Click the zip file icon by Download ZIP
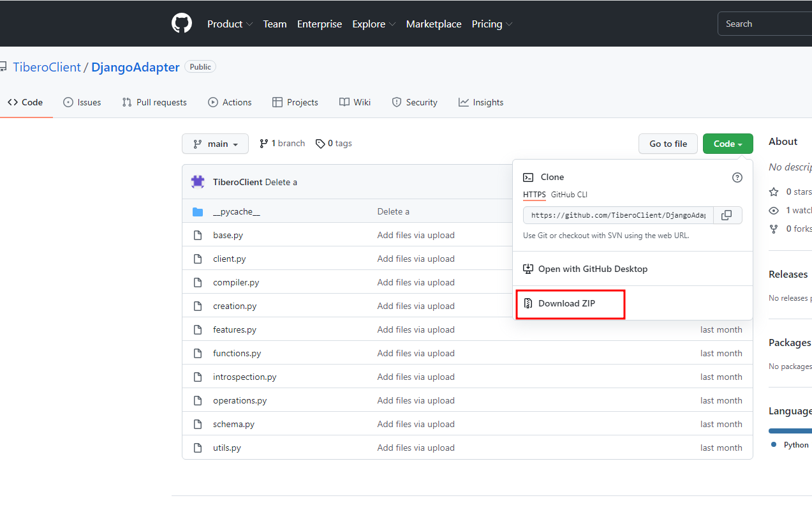Image resolution: width=812 pixels, height=505 pixels. tap(528, 303)
